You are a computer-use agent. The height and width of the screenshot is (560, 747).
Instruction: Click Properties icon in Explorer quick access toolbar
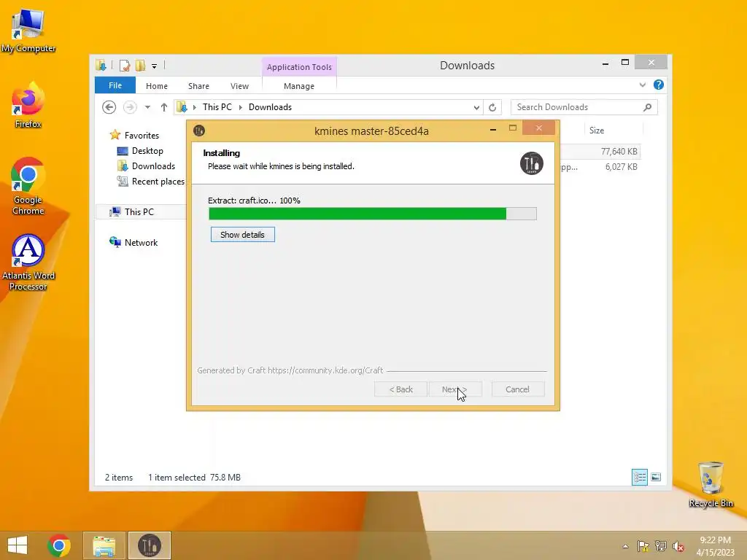pos(124,65)
